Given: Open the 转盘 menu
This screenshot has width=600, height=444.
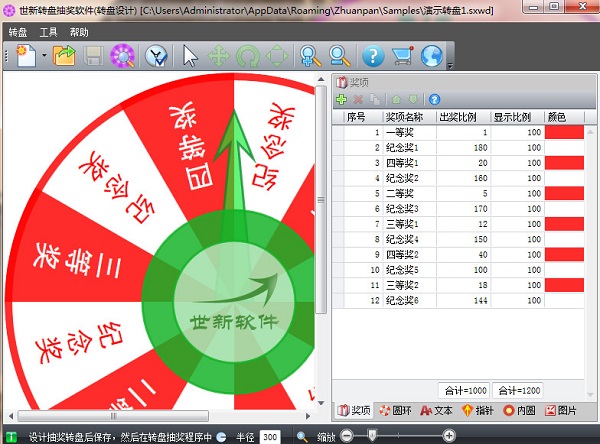Looking at the screenshot, I should (x=18, y=33).
